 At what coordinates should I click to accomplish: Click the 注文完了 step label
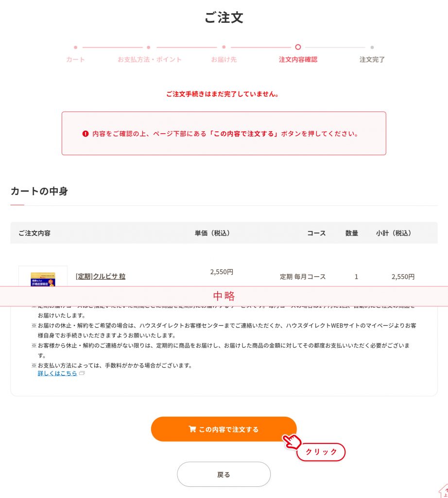pos(372,59)
